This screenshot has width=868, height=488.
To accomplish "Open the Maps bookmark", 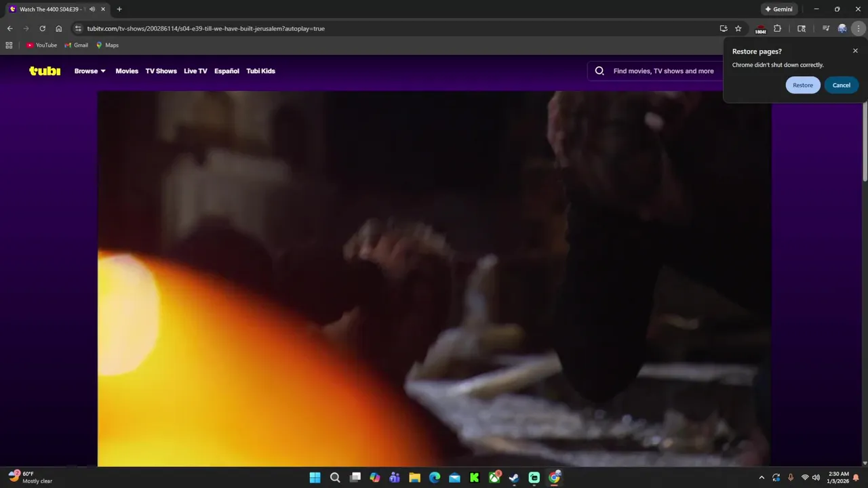I will tap(107, 45).
